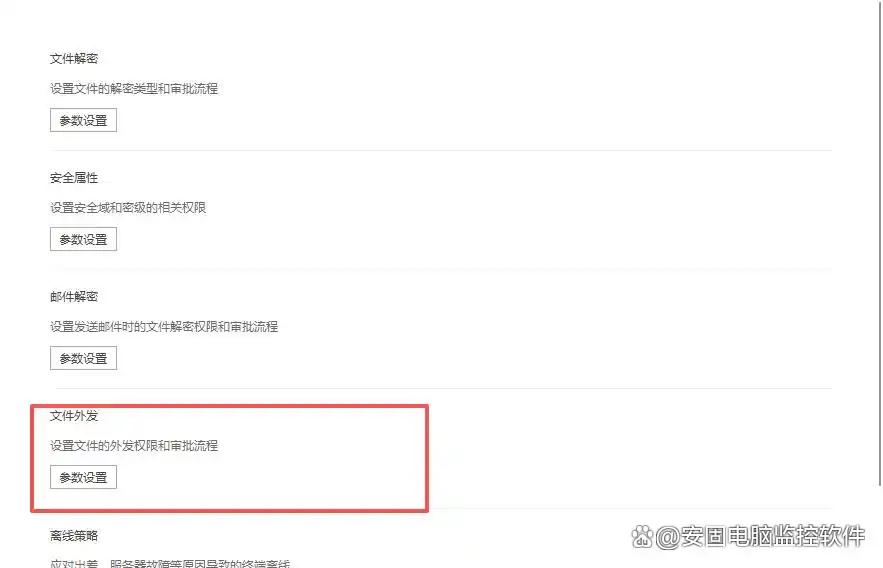Click the vertical scrollbar on right edge
883x568 pixels.
coord(880,242)
